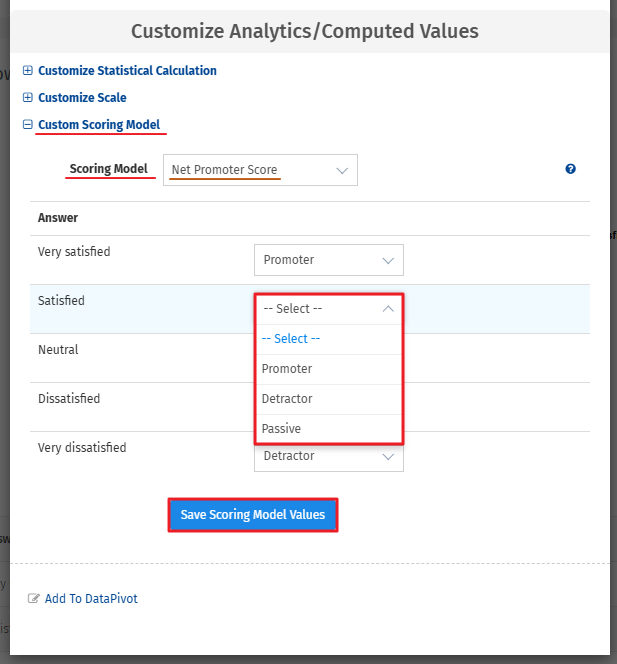Click Save Scoring Model Values button
The image size is (617, 664).
(x=252, y=515)
